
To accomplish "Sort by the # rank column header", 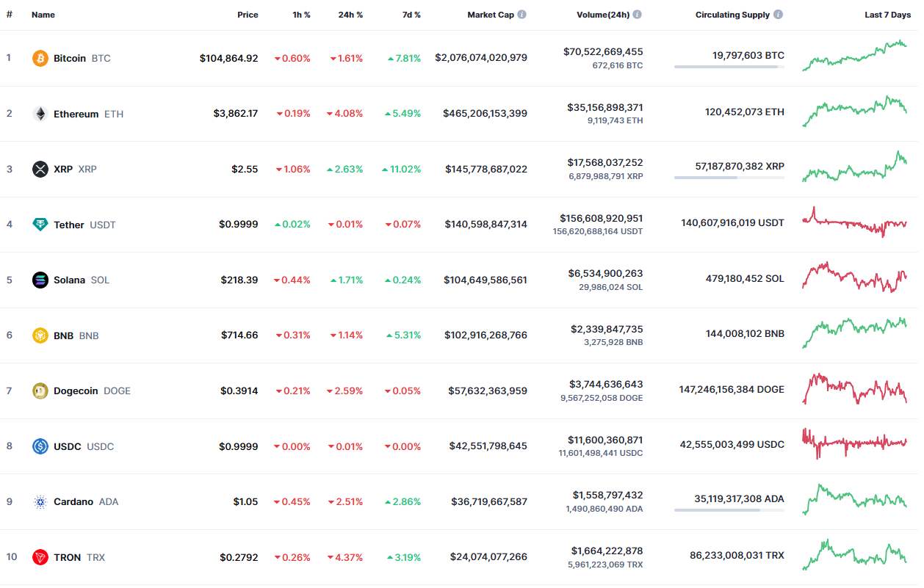I will pos(10,15).
